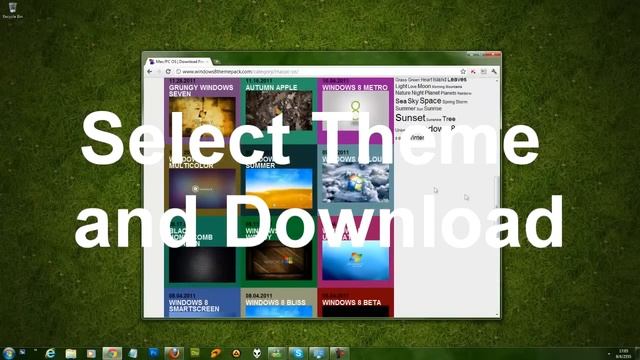This screenshot has height=360, width=640.
Task: Click the page's vertical scrollbar thumb
Action: [x=497, y=192]
